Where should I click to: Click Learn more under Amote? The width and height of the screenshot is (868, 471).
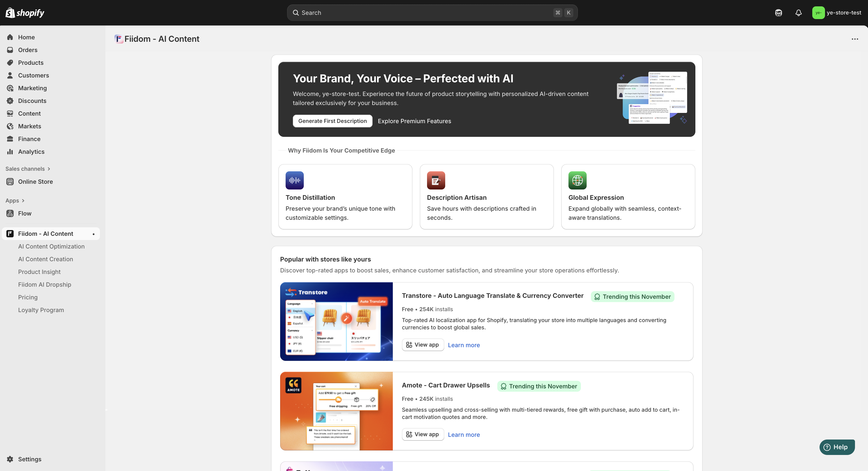click(x=464, y=435)
